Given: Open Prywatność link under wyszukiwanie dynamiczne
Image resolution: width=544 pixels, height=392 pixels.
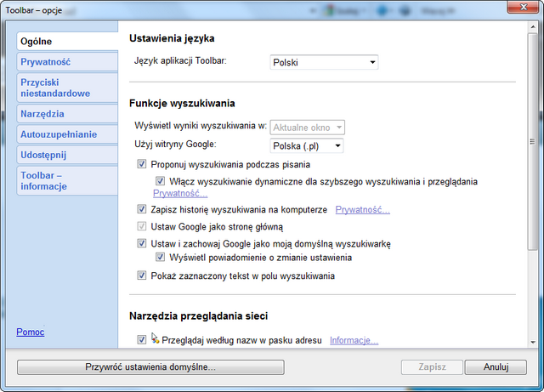Looking at the screenshot, I should tap(180, 193).
